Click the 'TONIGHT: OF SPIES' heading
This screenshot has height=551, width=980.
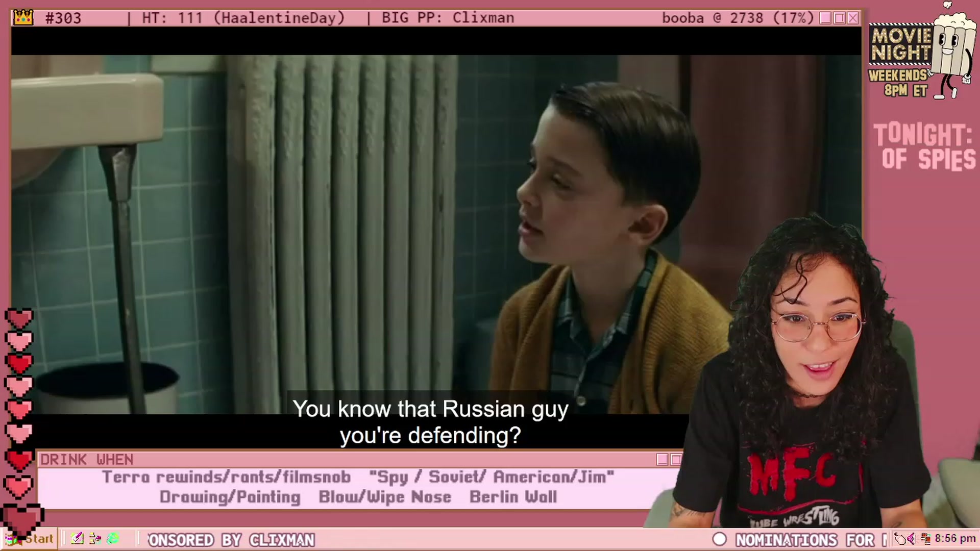click(x=924, y=146)
